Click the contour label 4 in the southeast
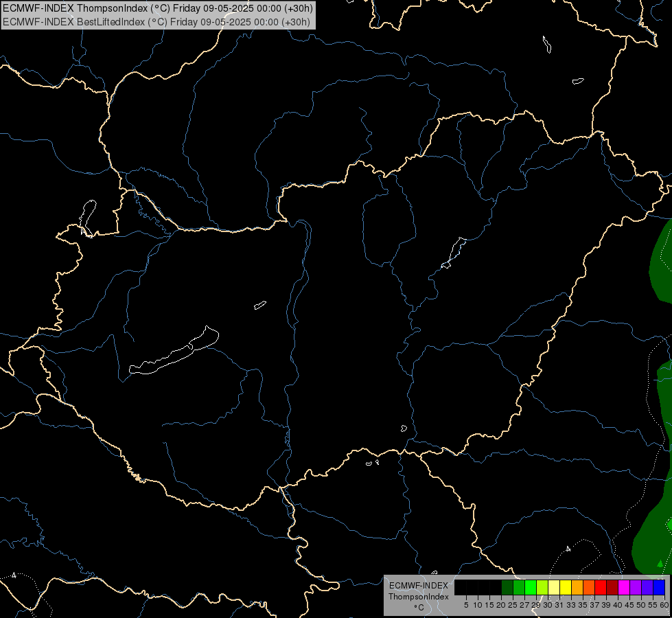This screenshot has width=672, height=618. coord(568,549)
